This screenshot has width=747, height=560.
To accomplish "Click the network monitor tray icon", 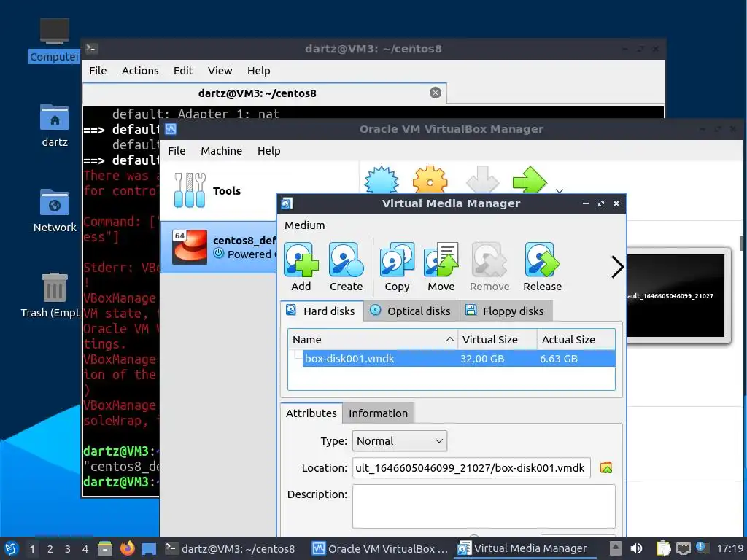I will click(x=683, y=548).
